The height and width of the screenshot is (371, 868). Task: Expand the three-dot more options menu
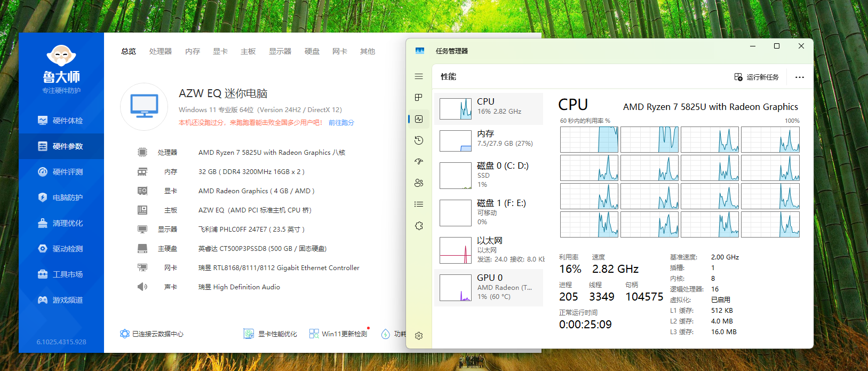coord(799,77)
